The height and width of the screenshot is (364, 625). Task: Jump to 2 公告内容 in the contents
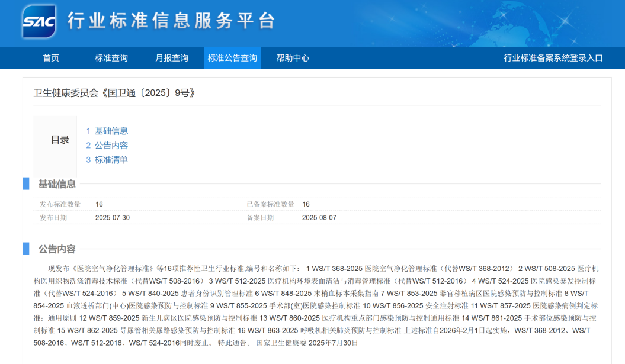click(107, 146)
